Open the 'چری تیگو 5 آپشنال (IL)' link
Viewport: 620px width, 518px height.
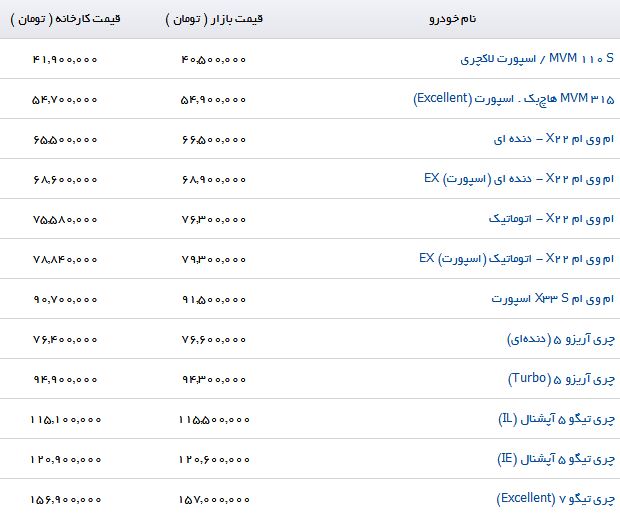[557, 419]
